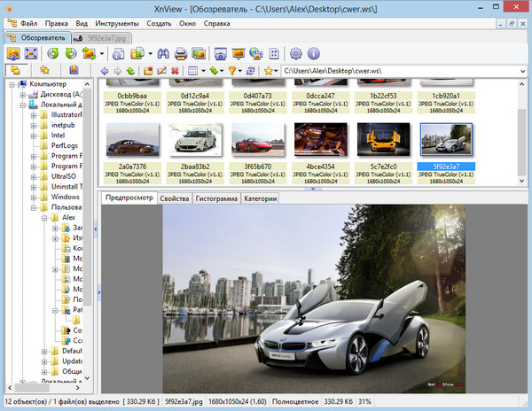532x411 pixels.
Task: Go back with the left arrow icon
Action: pos(105,71)
